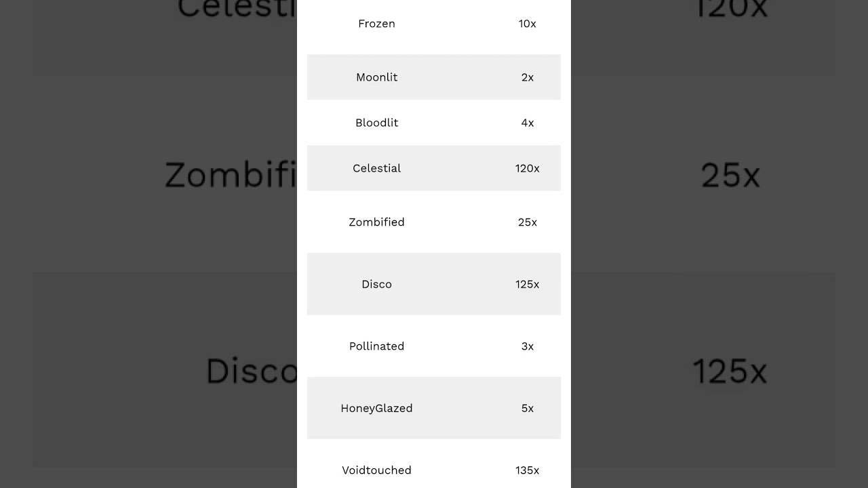This screenshot has width=868, height=488.
Task: Click the blurred large 125x background text
Action: tap(730, 371)
